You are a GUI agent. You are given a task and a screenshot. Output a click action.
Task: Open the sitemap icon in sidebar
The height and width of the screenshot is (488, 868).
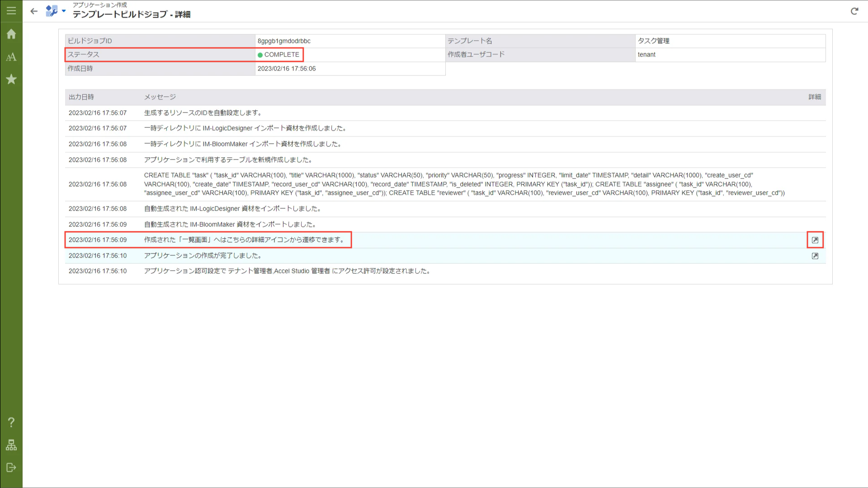pos(11,445)
